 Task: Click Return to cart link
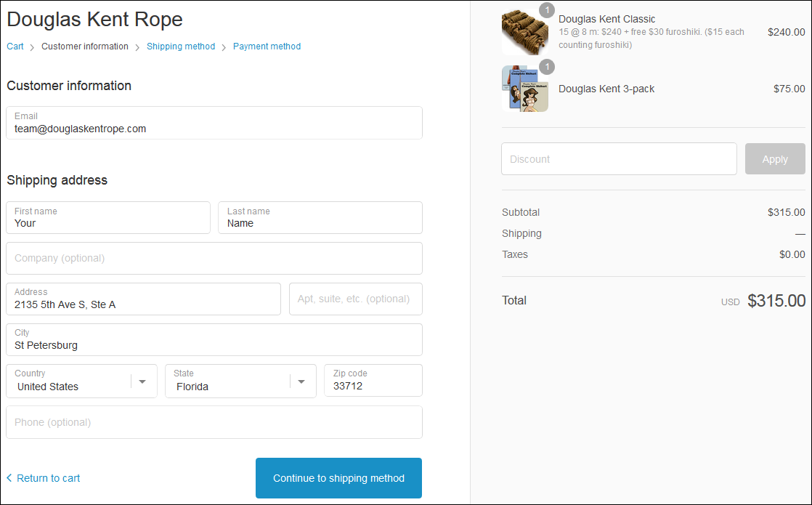pyautogui.click(x=44, y=478)
